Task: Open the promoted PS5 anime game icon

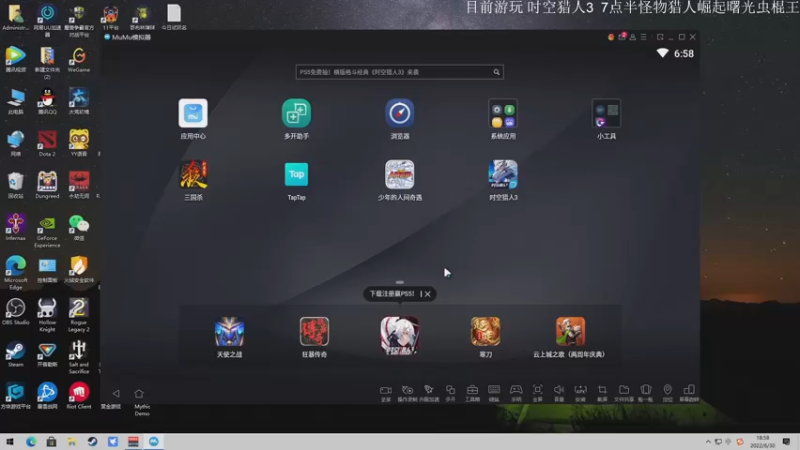Action: point(400,335)
